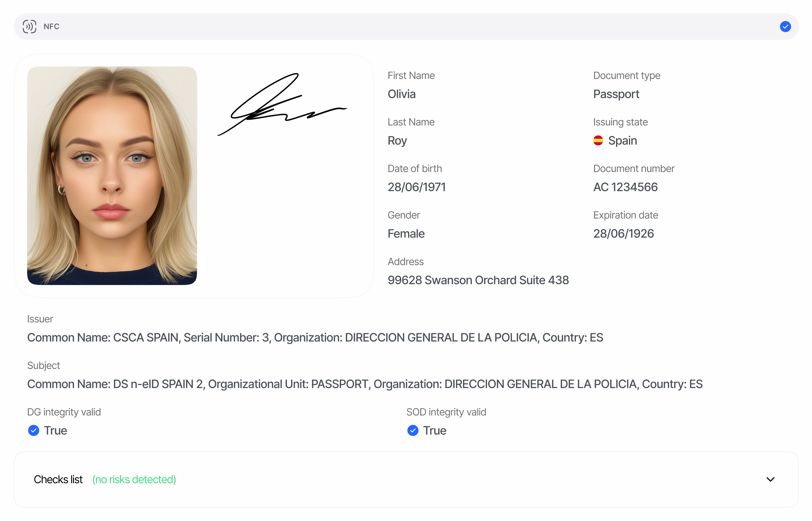The width and height of the screenshot is (812, 521).
Task: Click the DG integrity valid check icon
Action: click(x=34, y=430)
